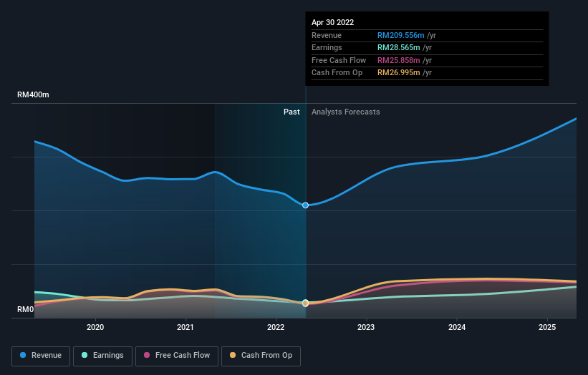Click the RM25.858m free cash flow value
The width and height of the screenshot is (588, 375).
pos(399,60)
